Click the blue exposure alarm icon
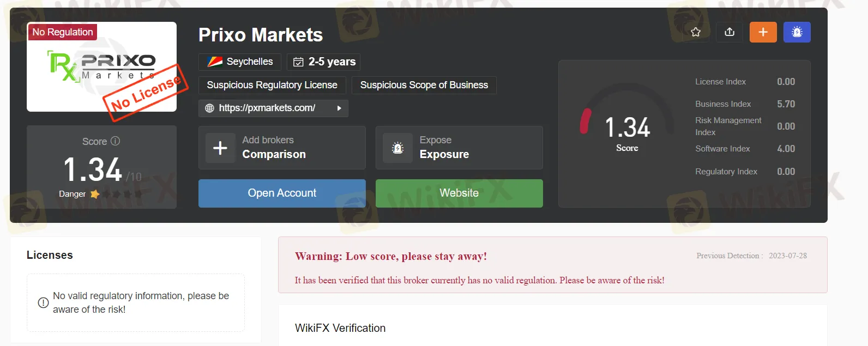 (x=797, y=32)
